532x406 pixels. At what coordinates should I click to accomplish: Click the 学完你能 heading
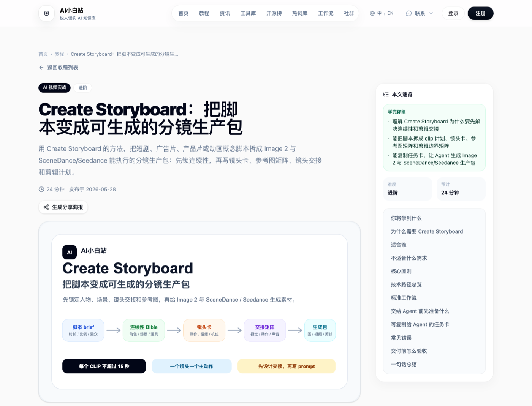(397, 112)
